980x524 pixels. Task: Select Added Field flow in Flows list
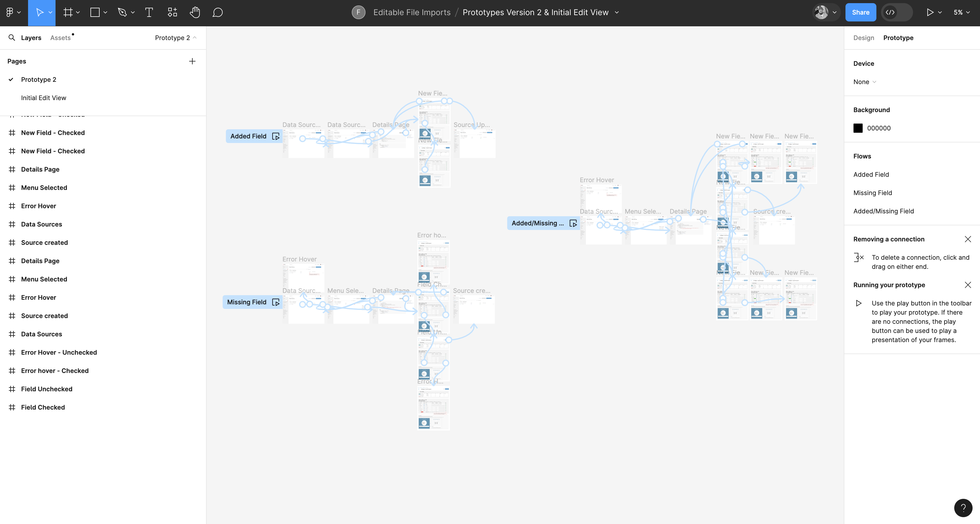pyautogui.click(x=871, y=174)
